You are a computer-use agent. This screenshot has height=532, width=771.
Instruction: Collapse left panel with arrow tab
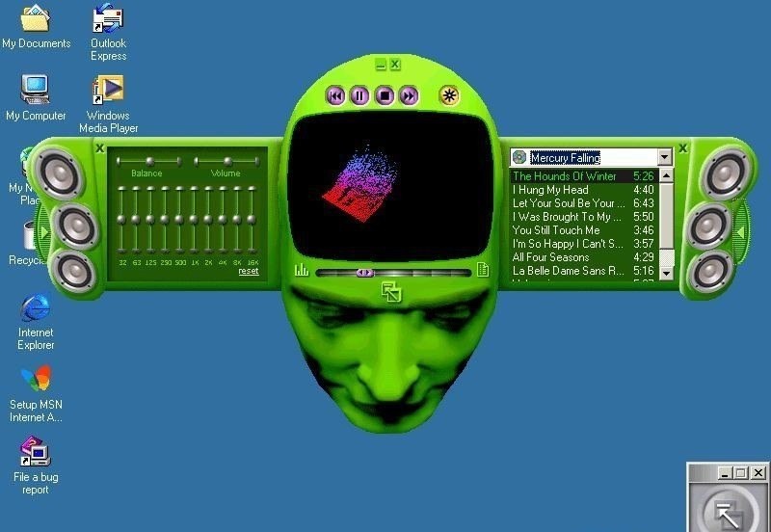(44, 232)
